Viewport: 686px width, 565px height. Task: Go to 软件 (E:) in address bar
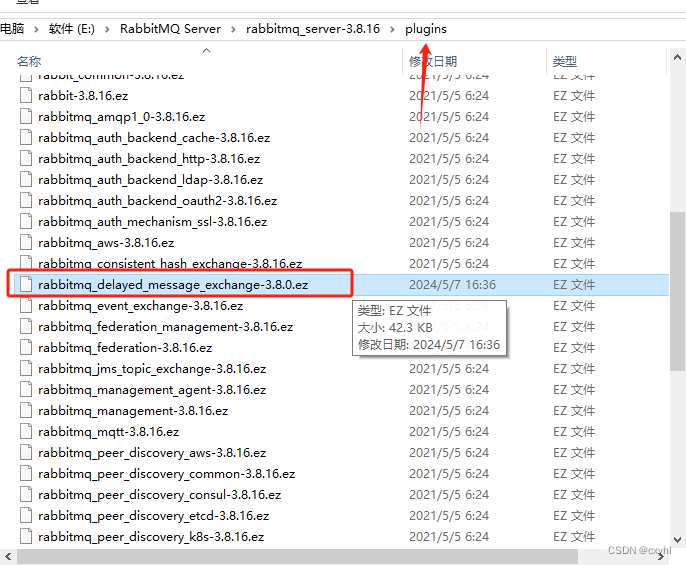click(x=72, y=29)
